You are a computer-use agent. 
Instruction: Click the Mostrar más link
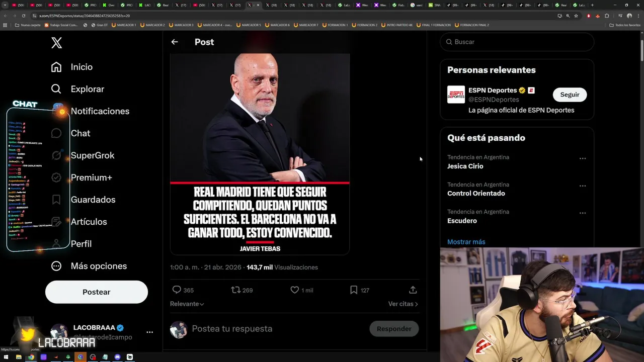466,242
